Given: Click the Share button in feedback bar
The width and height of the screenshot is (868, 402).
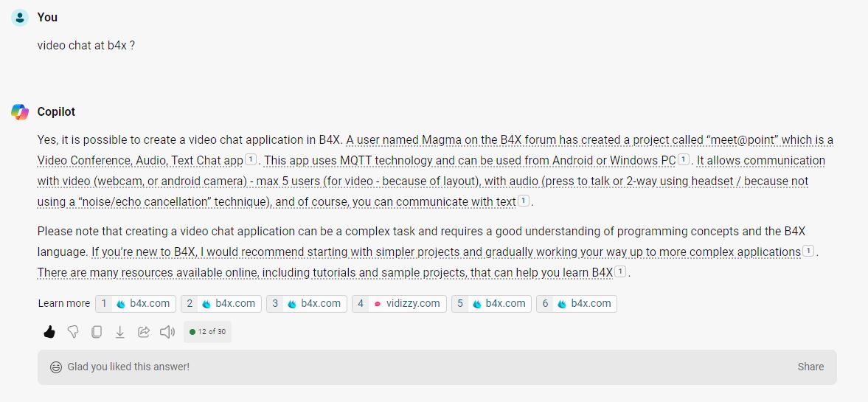Looking at the screenshot, I should 810,367.
